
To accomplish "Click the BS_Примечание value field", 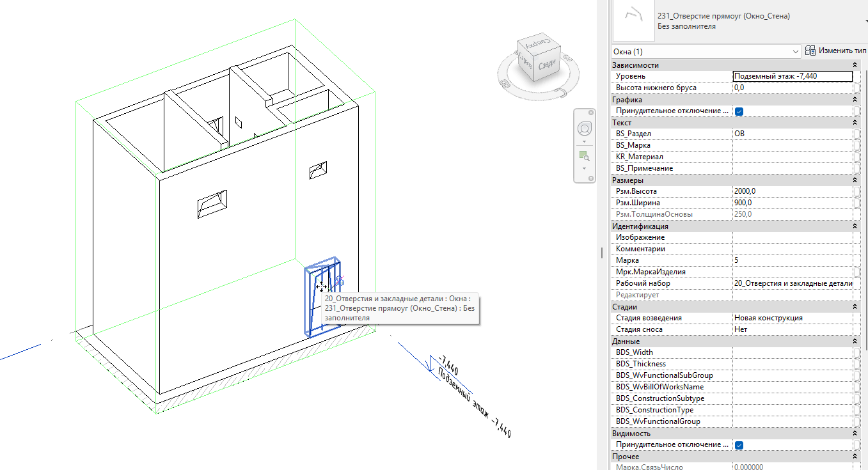I will (793, 168).
